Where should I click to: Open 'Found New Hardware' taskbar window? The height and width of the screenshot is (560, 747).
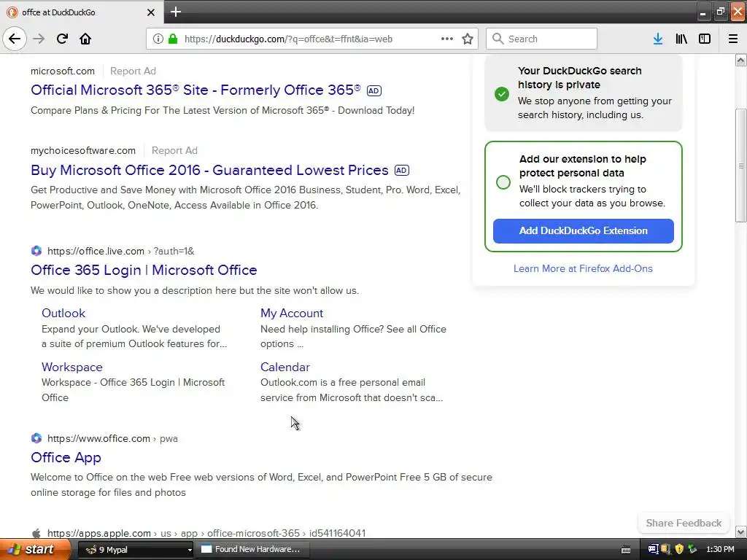coord(253,550)
